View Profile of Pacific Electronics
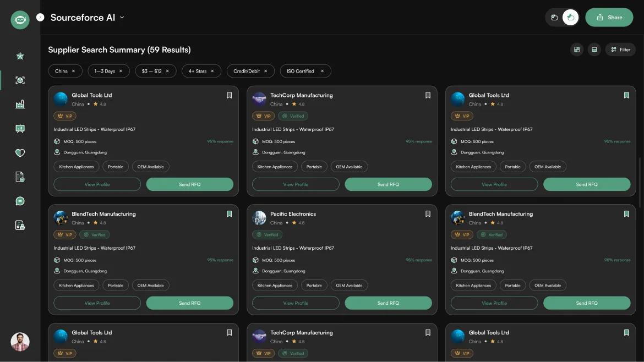The image size is (644, 362). [x=296, y=303]
